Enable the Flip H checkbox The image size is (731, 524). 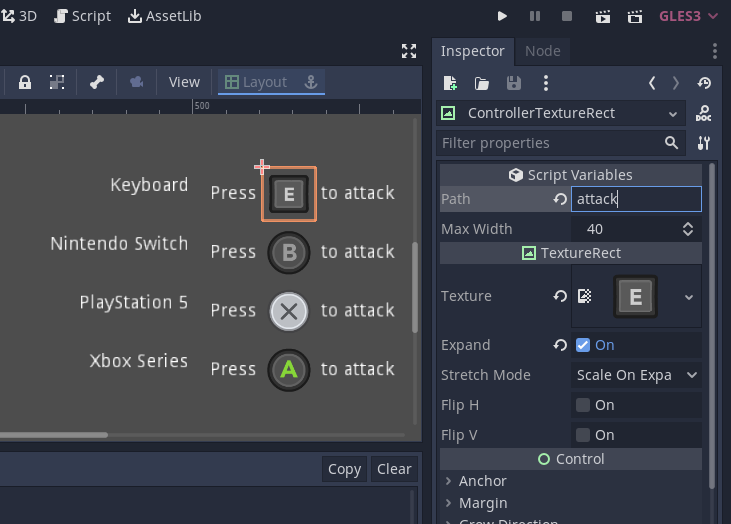click(x=583, y=405)
